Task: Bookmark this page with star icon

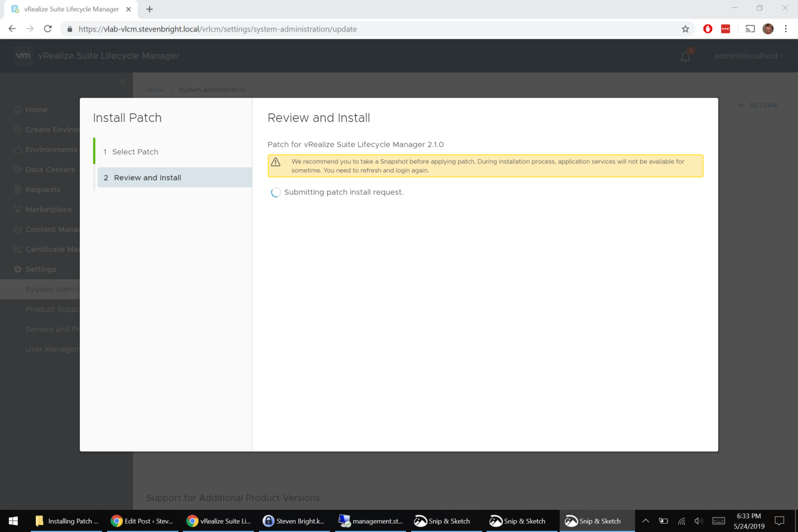Action: point(685,29)
